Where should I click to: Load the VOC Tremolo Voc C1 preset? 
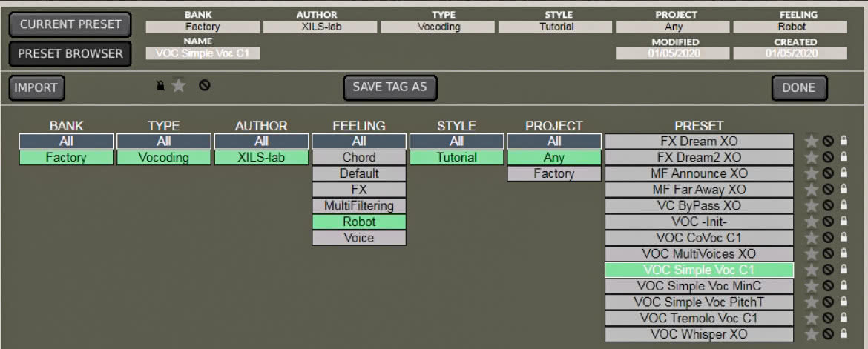[699, 318]
